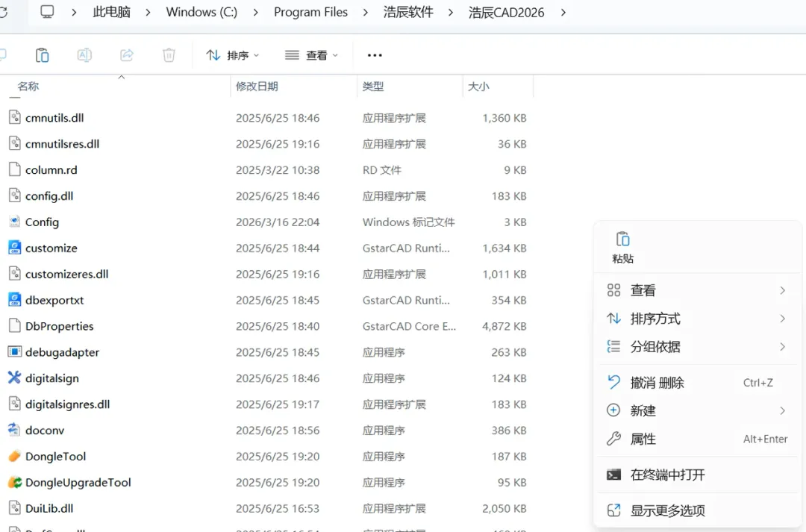Select the file name DongleUpgradeTool
The height and width of the screenshot is (532, 806).
(x=78, y=482)
